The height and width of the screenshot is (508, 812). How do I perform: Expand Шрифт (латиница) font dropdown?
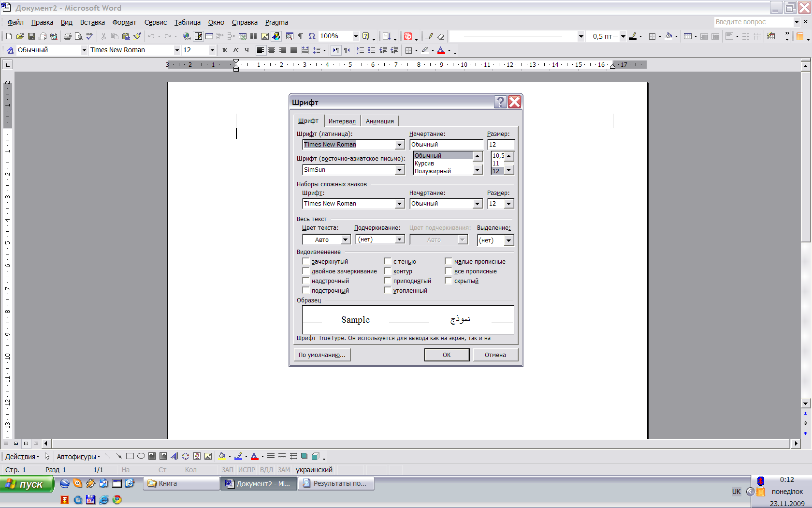click(x=400, y=145)
